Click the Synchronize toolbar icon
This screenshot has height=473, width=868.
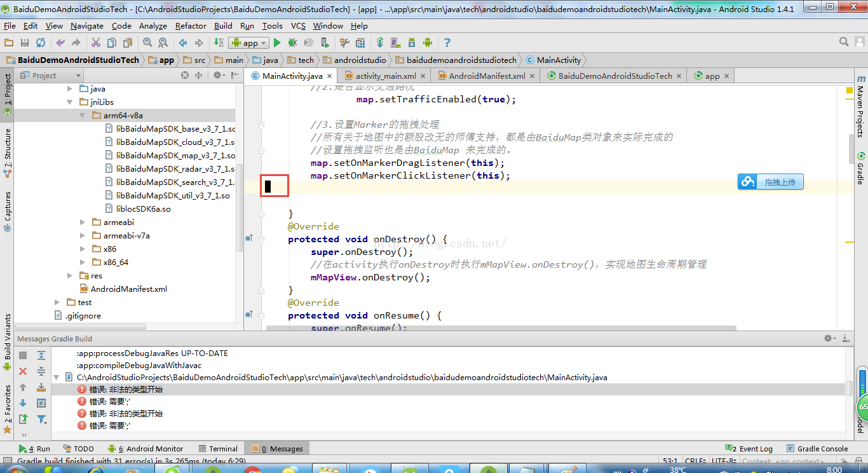[x=41, y=43]
